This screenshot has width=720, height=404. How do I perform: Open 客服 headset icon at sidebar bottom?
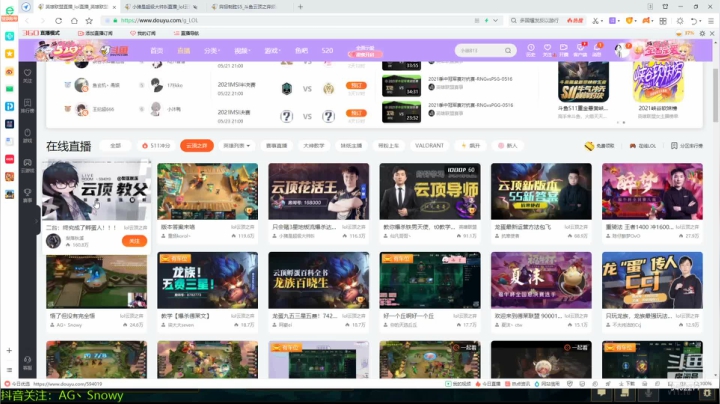coord(28,363)
